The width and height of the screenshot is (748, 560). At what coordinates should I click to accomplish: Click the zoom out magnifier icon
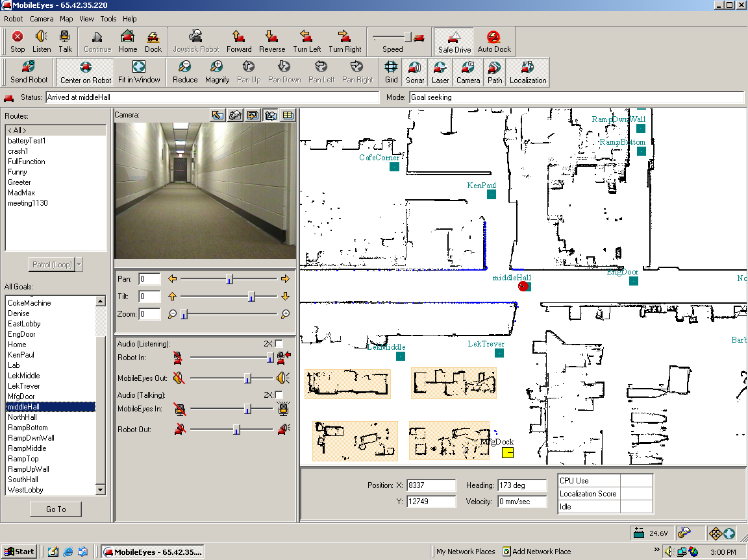(x=172, y=313)
